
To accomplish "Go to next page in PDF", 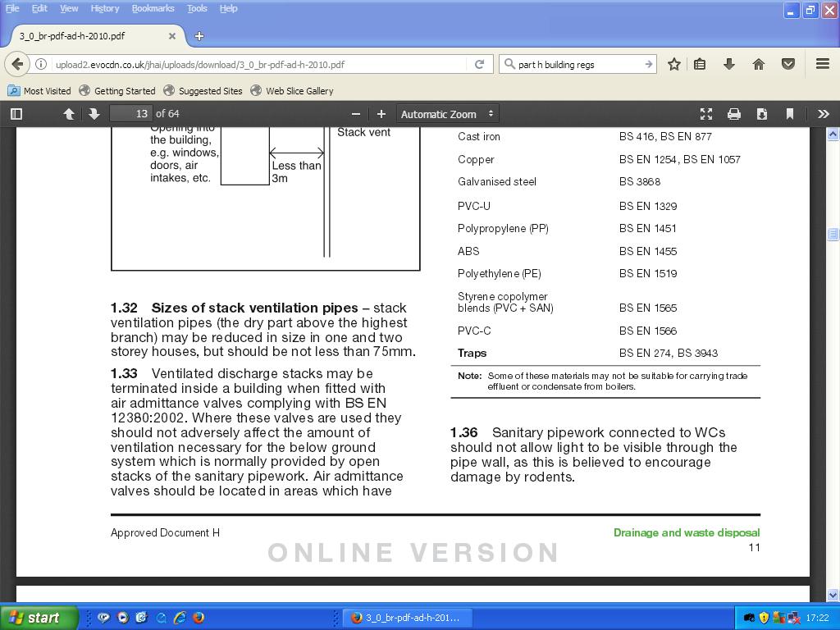I will pyautogui.click(x=94, y=114).
